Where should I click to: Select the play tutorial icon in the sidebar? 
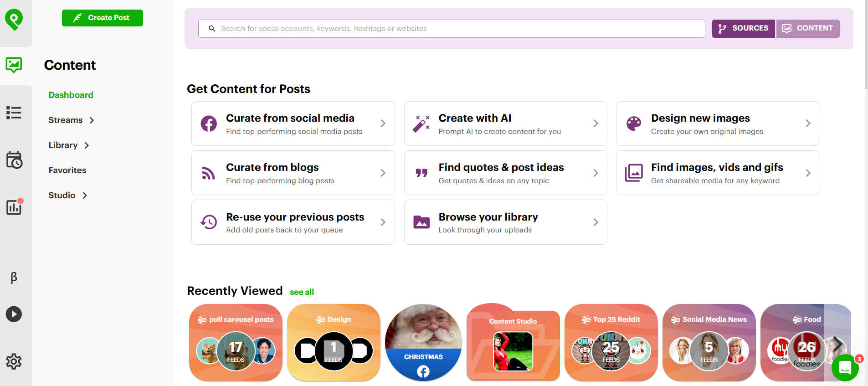point(14,314)
